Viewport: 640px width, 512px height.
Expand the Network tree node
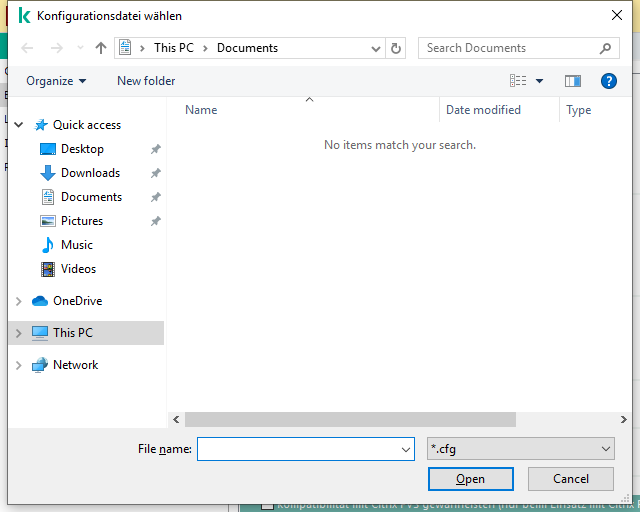point(19,365)
